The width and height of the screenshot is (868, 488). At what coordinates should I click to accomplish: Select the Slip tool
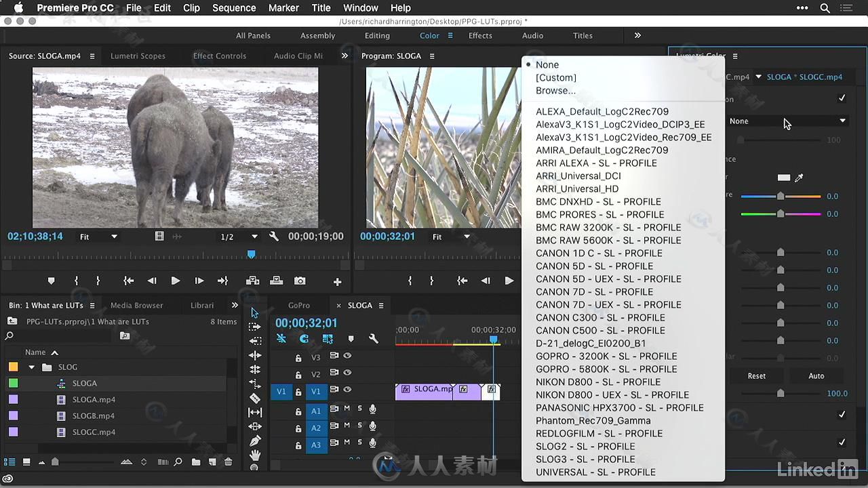pos(255,412)
